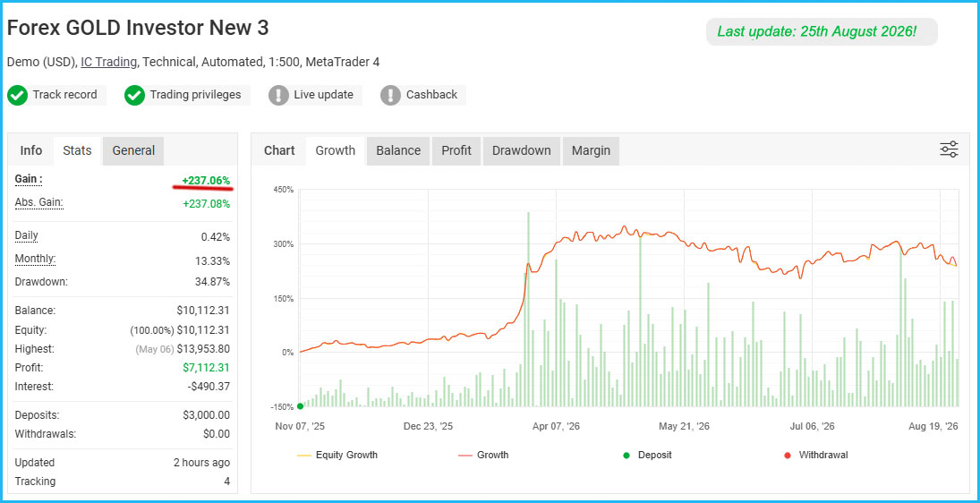Click the account description line starting 'Demo (USD)'
The height and width of the screenshot is (503, 980).
pyautogui.click(x=193, y=62)
